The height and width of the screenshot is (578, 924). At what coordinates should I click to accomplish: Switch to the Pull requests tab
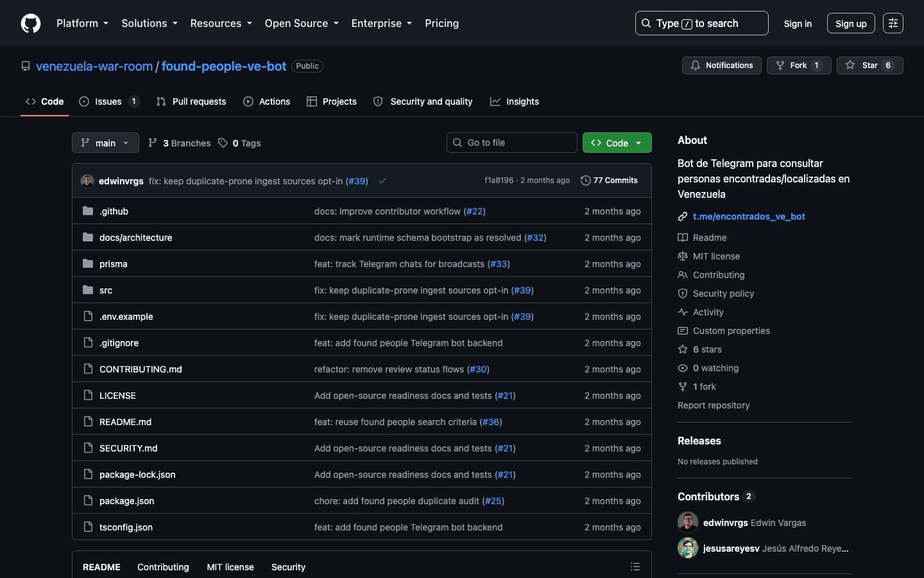[x=191, y=101]
